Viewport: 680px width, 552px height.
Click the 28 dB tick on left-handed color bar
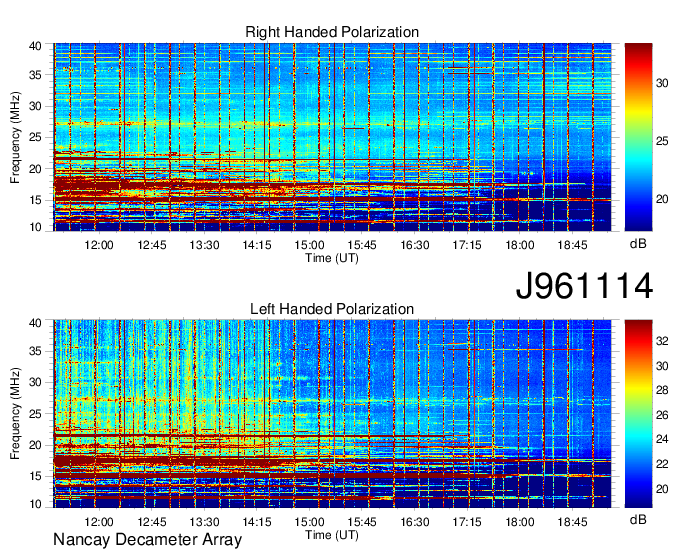tap(662, 391)
